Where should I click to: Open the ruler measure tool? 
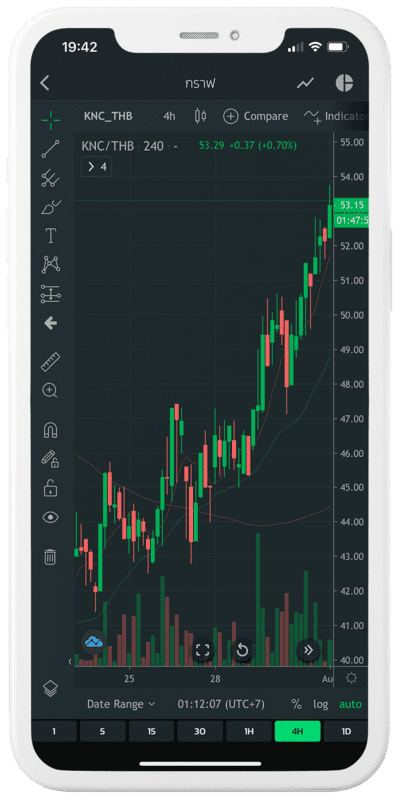click(51, 362)
